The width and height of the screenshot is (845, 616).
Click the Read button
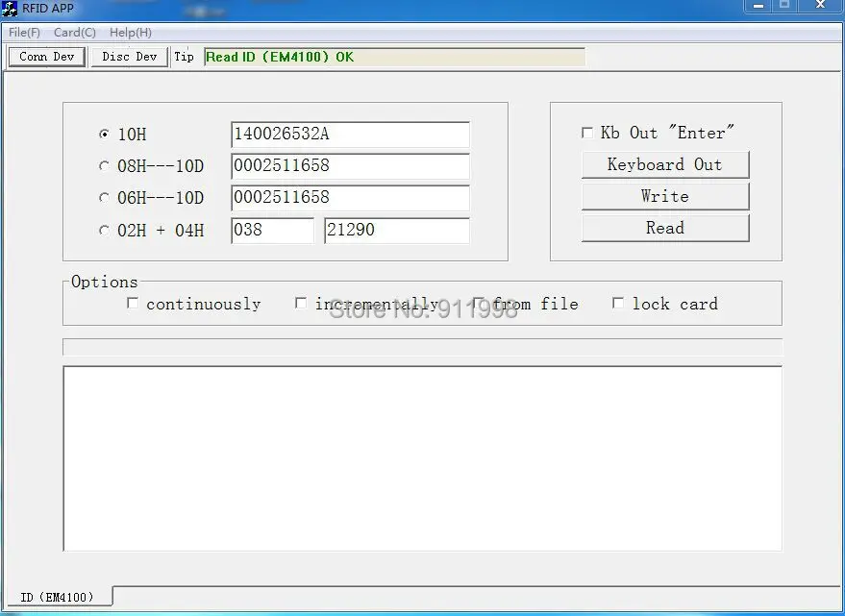664,228
